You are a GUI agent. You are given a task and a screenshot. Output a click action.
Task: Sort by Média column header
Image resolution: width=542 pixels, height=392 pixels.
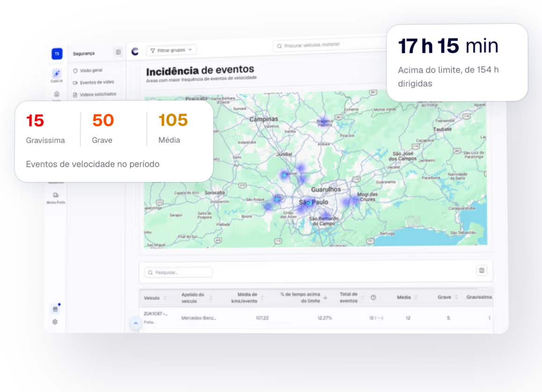tap(416, 297)
